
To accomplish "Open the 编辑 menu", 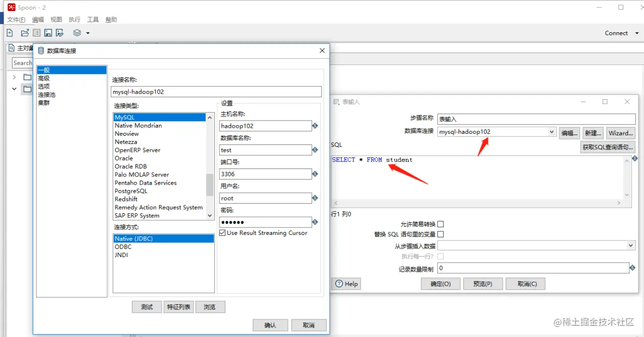I will click(38, 20).
